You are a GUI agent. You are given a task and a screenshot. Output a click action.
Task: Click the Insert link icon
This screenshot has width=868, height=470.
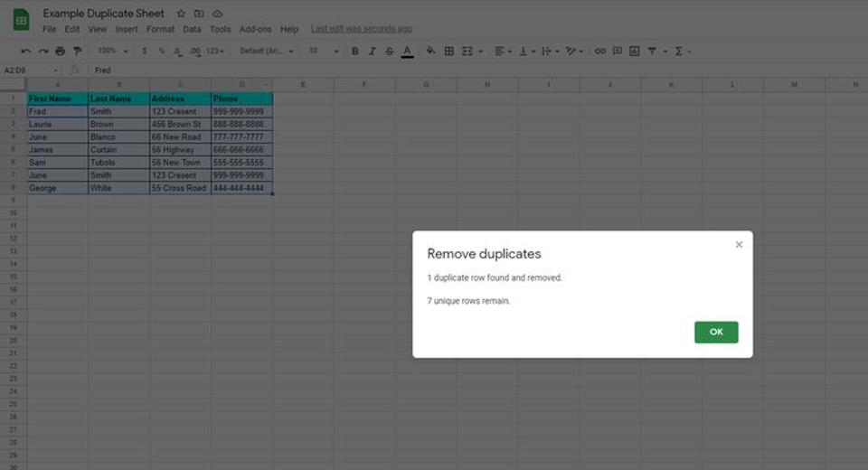point(600,51)
